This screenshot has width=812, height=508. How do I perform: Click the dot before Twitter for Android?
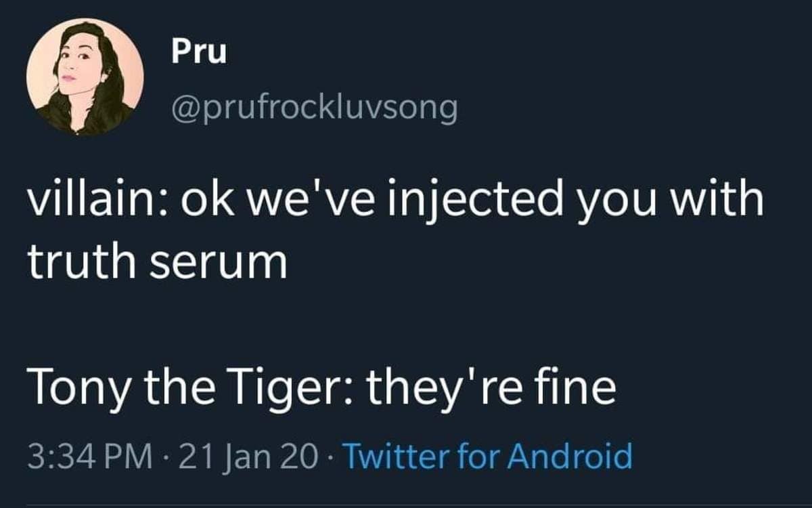click(x=330, y=456)
